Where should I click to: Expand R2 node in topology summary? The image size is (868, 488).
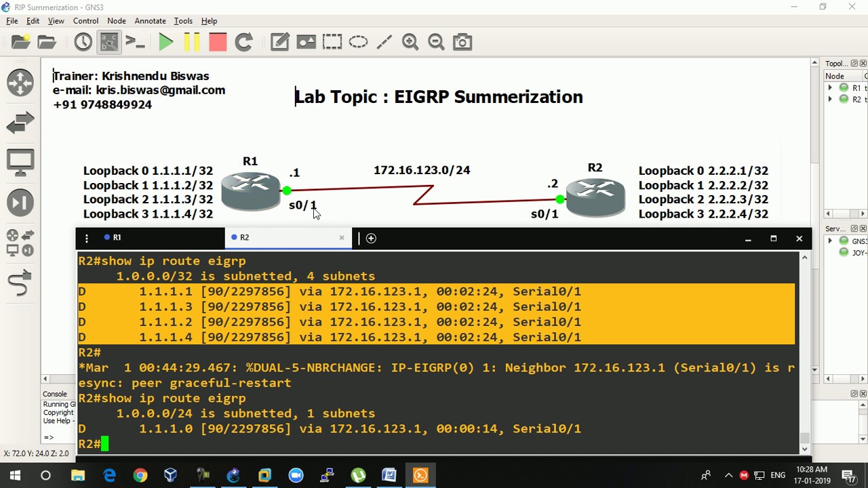point(830,99)
